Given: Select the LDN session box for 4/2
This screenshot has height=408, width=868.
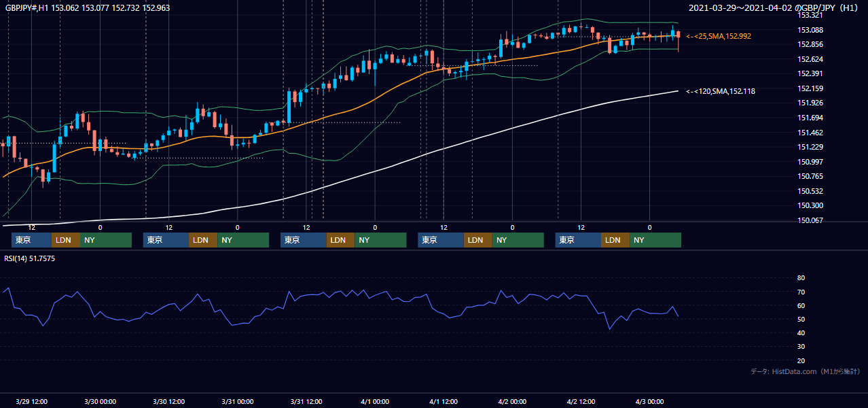Looking at the screenshot, I should [x=615, y=240].
